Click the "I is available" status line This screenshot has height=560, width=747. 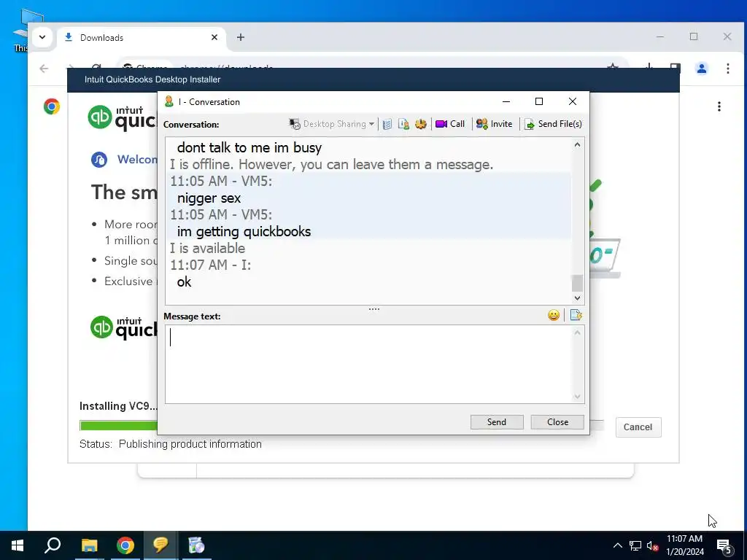click(x=208, y=248)
